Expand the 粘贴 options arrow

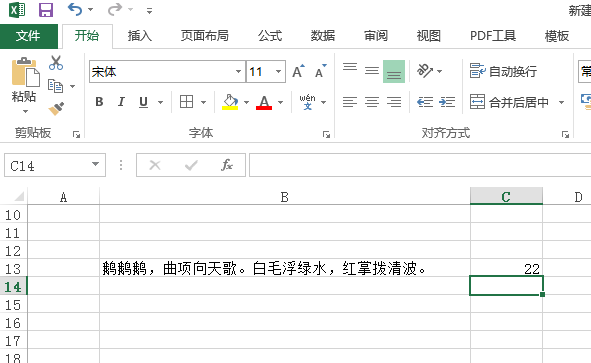click(x=25, y=111)
